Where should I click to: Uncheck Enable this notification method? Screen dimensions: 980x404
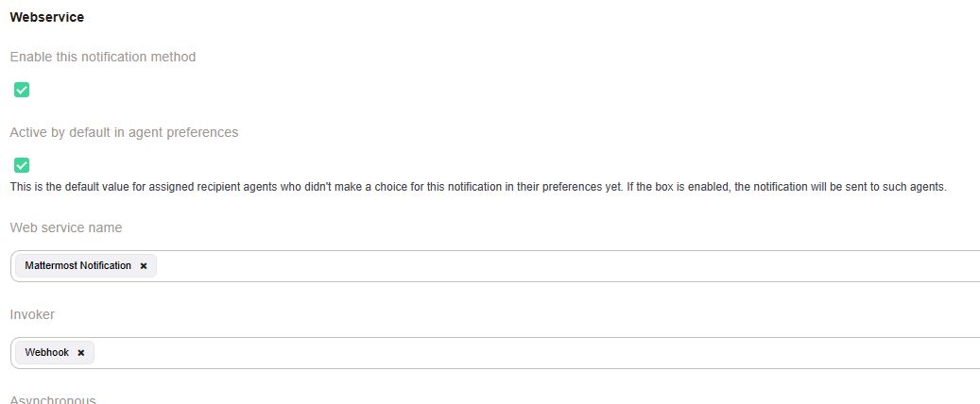(x=22, y=90)
